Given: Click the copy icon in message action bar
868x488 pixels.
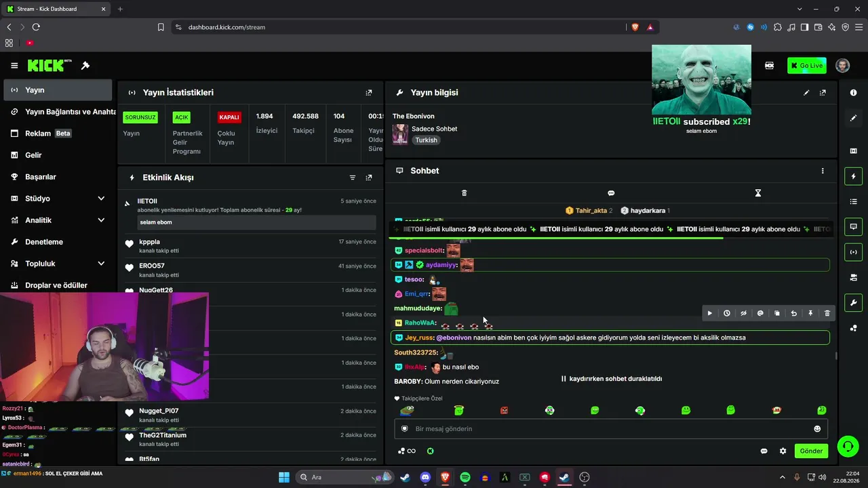Looking at the screenshot, I should pyautogui.click(x=777, y=313).
